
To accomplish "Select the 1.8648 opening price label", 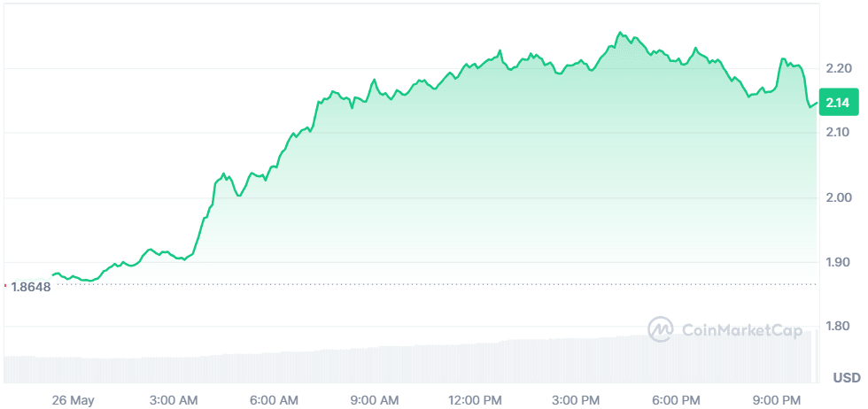I will coord(31,286).
